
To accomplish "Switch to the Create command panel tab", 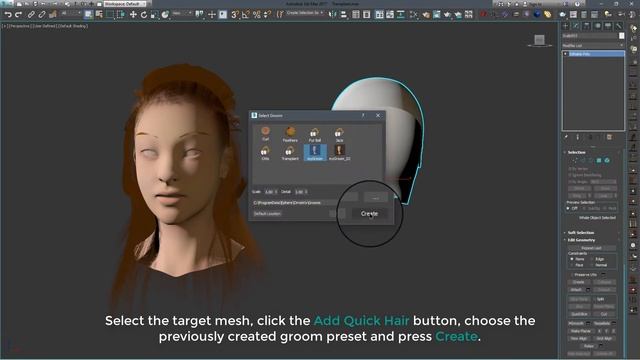I will 565,26.
